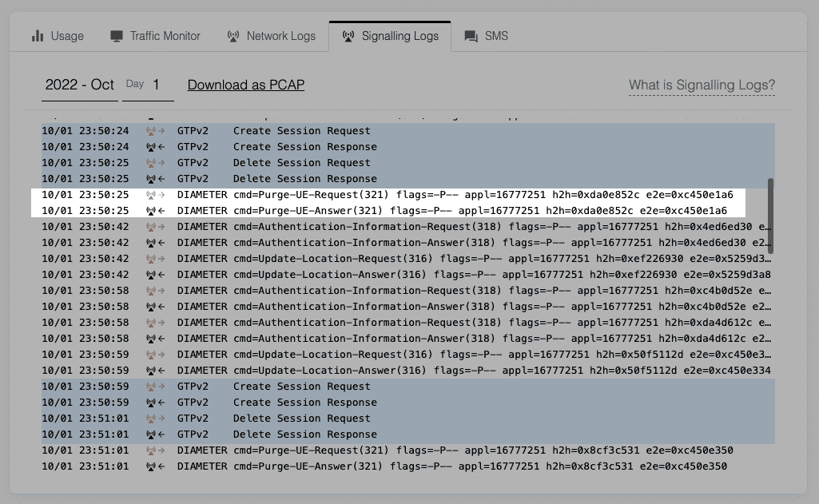
Task: Click incoming icon on Purge-UE-Answer h2h=0xda0e852c row
Action: click(155, 211)
